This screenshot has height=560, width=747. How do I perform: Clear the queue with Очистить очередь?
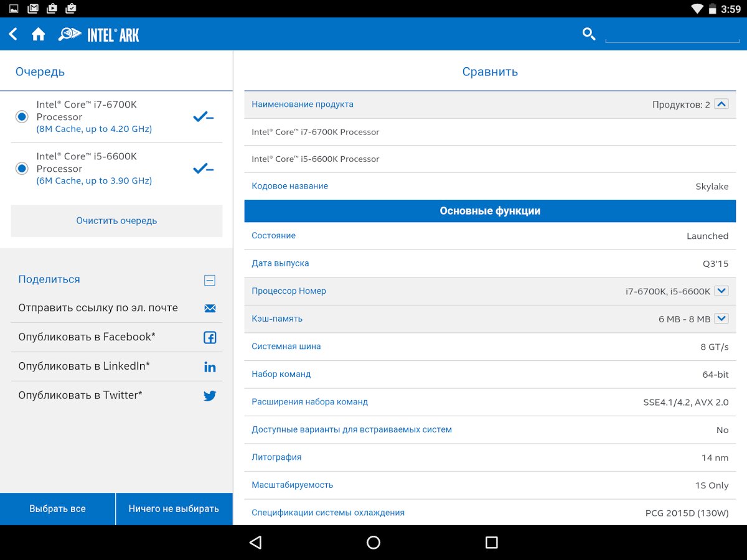click(116, 221)
